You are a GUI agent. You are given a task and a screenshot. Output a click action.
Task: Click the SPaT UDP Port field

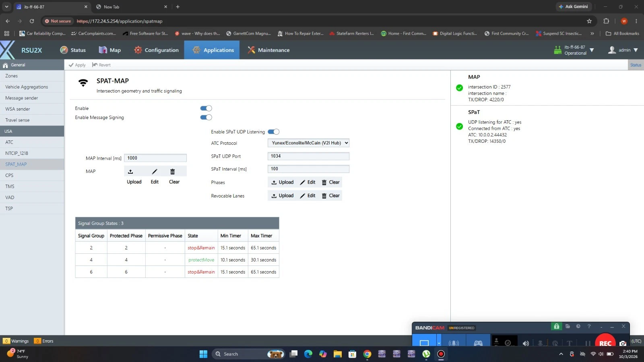tap(308, 156)
